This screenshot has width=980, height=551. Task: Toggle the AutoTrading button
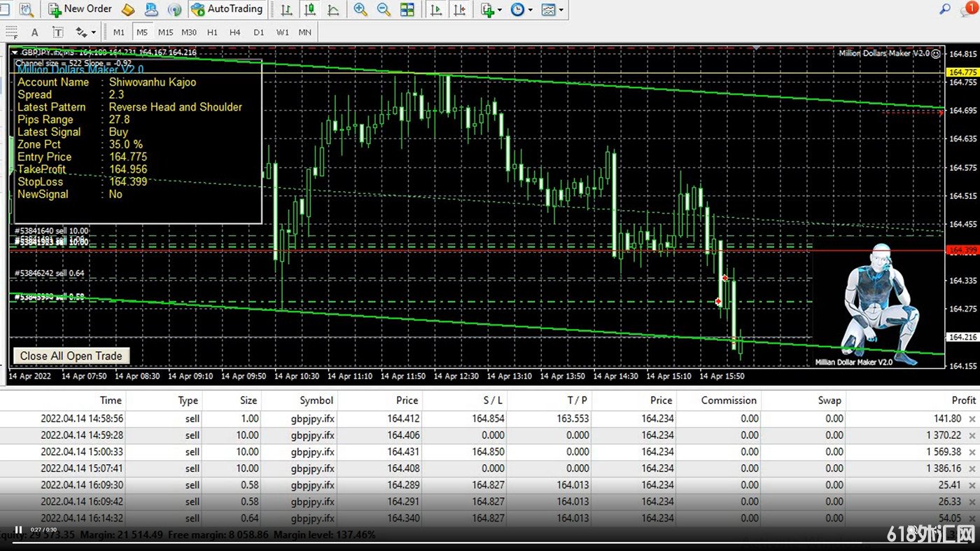coord(226,9)
